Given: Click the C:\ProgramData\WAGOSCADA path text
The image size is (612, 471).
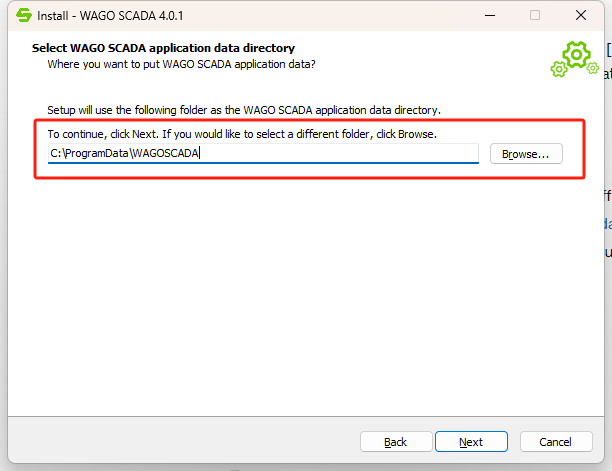Looking at the screenshot, I should click(125, 154).
